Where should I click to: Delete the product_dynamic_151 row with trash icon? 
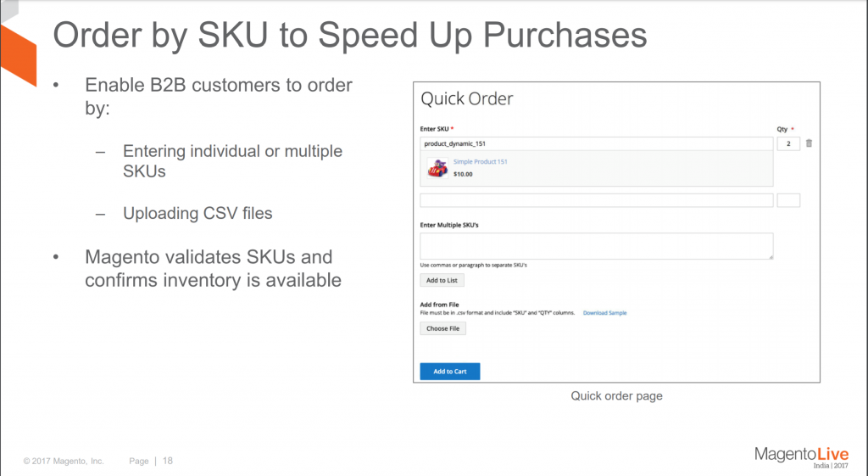point(809,144)
